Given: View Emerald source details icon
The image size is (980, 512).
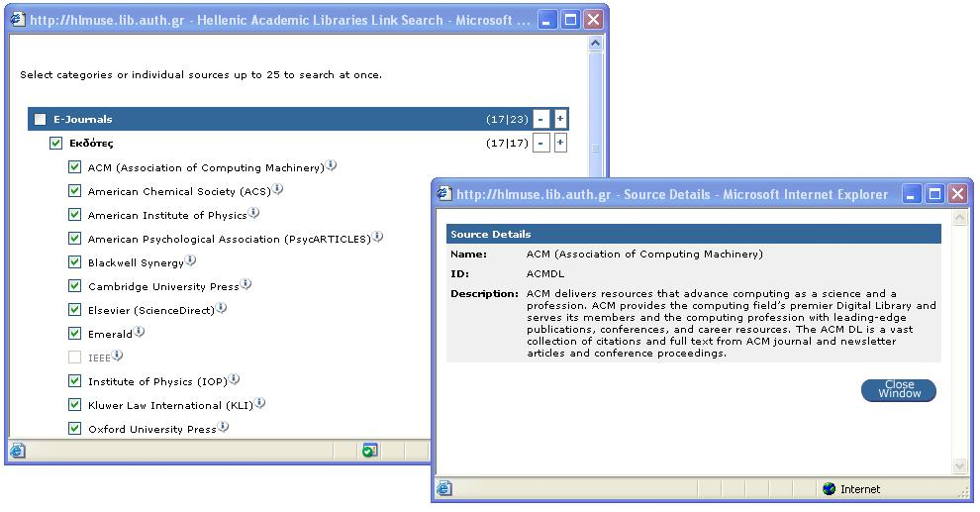Looking at the screenshot, I should 139,332.
